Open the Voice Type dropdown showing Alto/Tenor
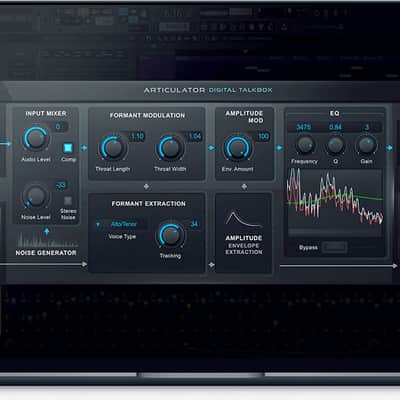 click(121, 224)
